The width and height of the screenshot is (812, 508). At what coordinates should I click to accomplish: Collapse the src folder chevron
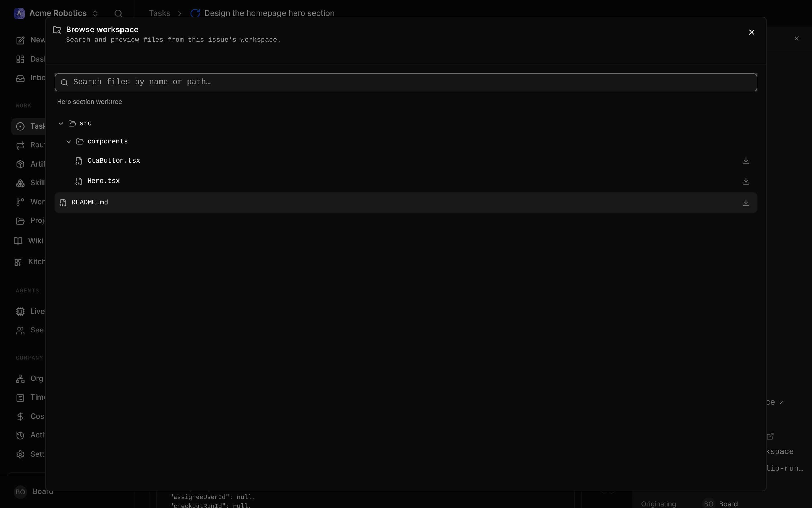click(61, 123)
